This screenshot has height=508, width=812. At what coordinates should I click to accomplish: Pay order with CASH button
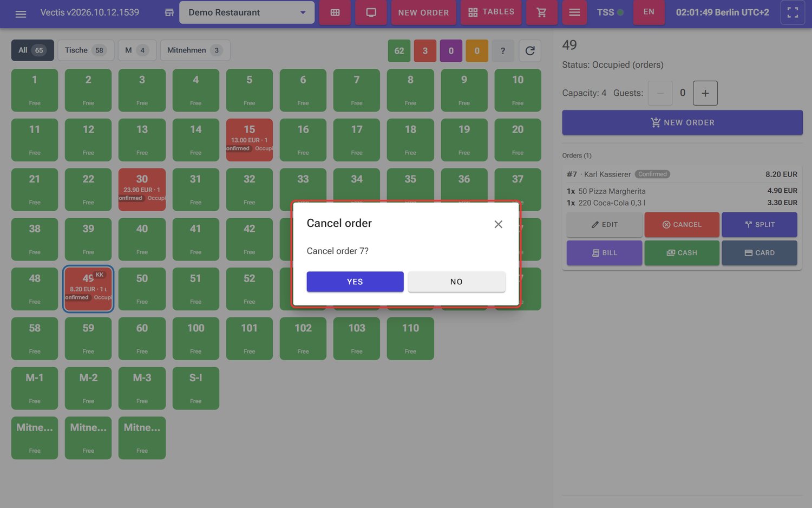pos(682,253)
